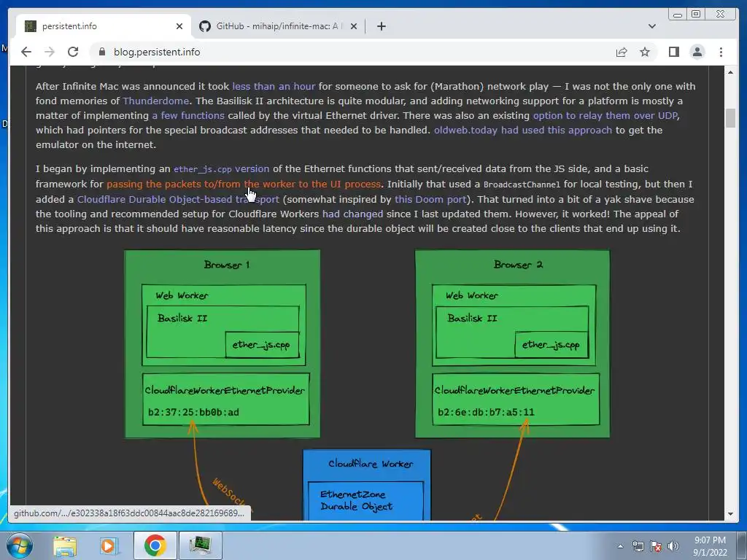Reload the current page
The height and width of the screenshot is (560, 747).
tap(73, 52)
